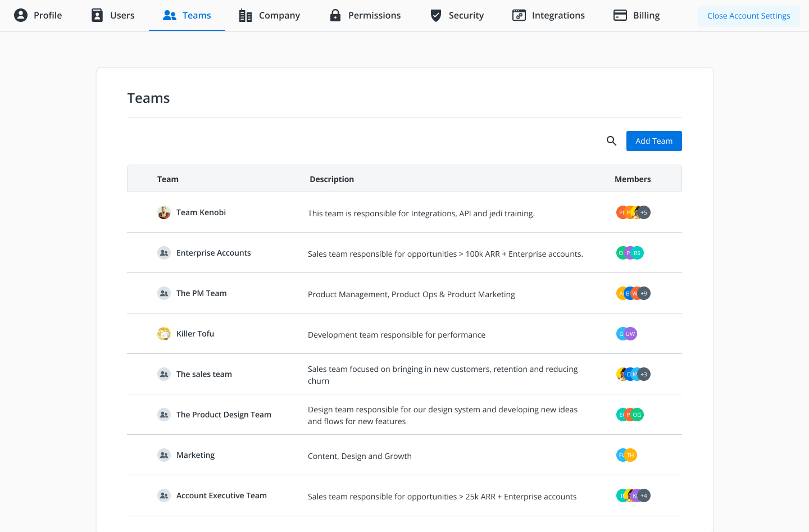The height and width of the screenshot is (532, 809).
Task: Select the Security shield icon
Action: 435,15
